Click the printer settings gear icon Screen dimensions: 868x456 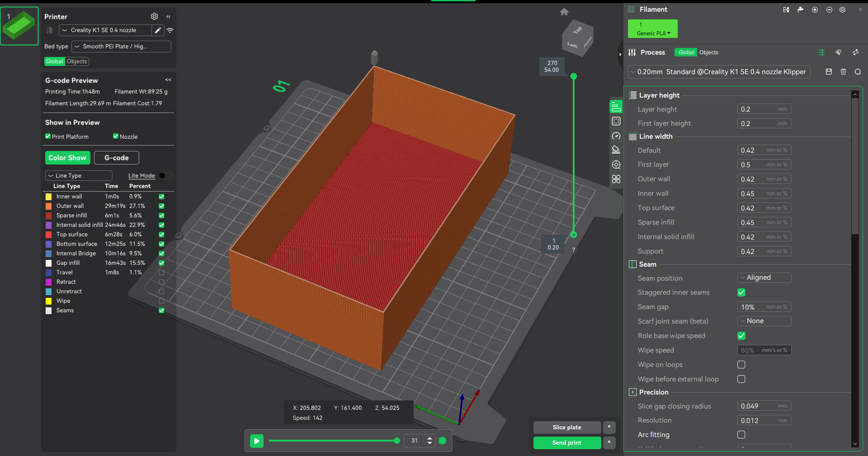click(154, 16)
